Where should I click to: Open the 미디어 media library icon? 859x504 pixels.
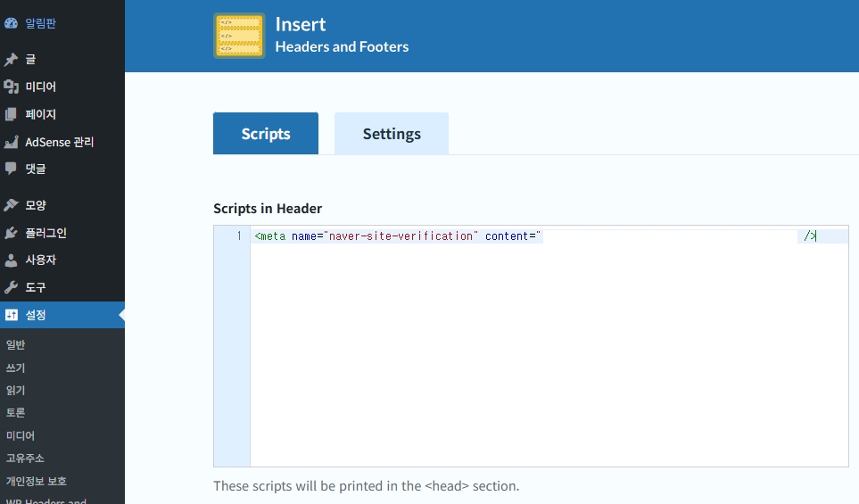[11, 87]
